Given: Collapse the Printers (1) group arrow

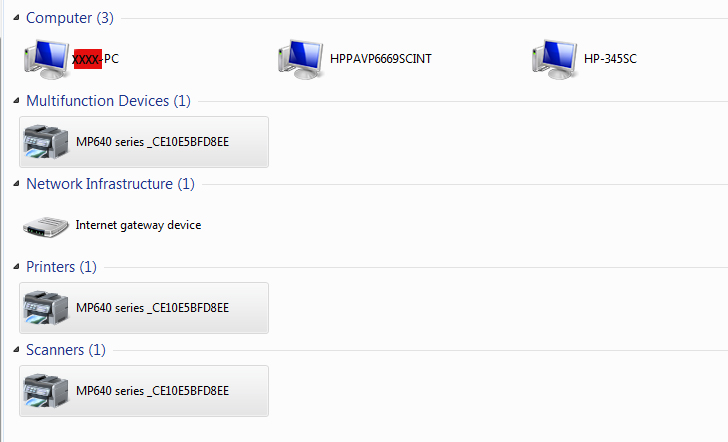Looking at the screenshot, I should (x=16, y=267).
